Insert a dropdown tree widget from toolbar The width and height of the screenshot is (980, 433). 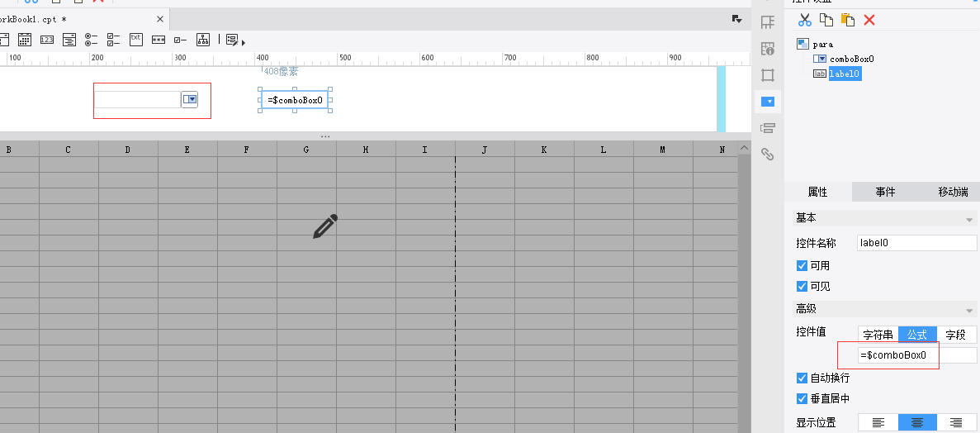pyautogui.click(x=69, y=40)
